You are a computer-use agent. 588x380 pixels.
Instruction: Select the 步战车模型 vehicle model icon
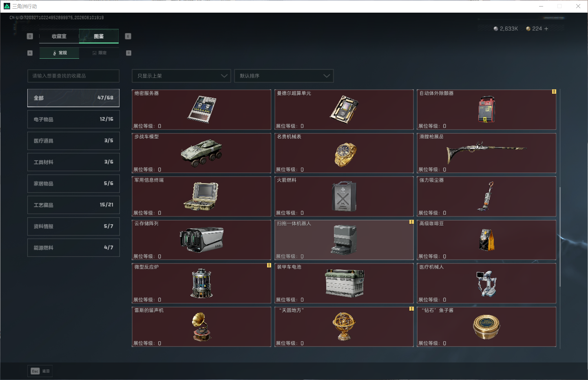pos(201,153)
